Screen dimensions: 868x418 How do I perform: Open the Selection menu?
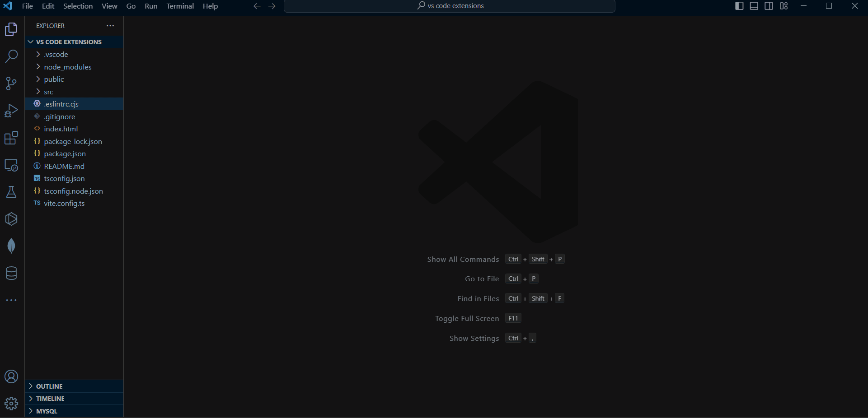point(78,6)
